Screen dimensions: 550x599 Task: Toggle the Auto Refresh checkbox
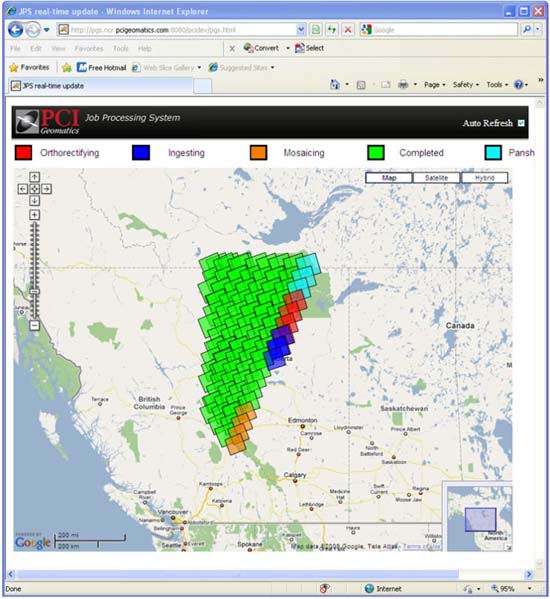coord(521,123)
